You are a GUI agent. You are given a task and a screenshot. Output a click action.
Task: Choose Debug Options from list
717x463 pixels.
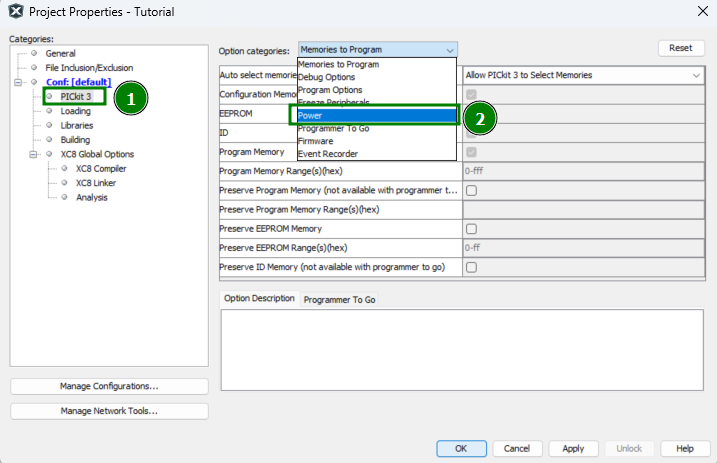pos(377,77)
